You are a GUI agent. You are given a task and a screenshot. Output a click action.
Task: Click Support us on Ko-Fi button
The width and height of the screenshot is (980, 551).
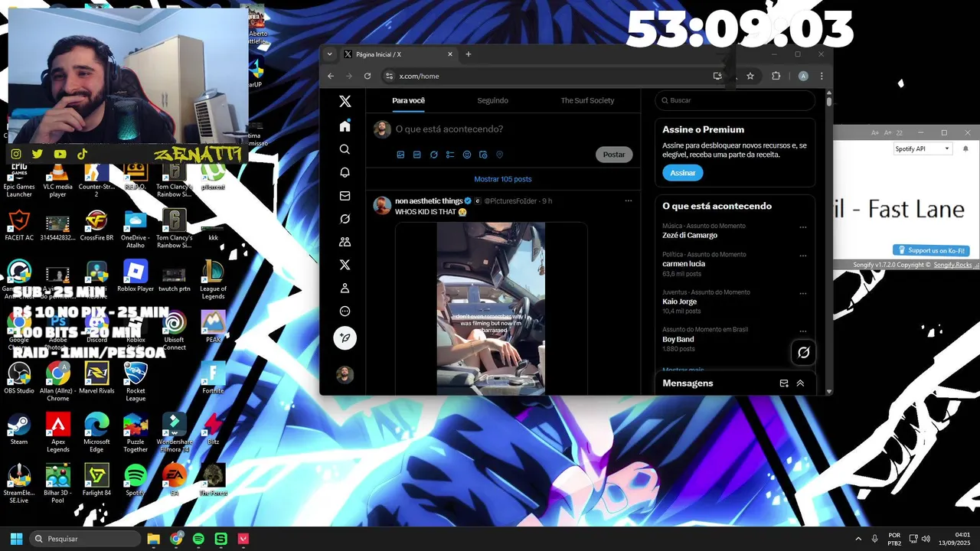(x=931, y=250)
